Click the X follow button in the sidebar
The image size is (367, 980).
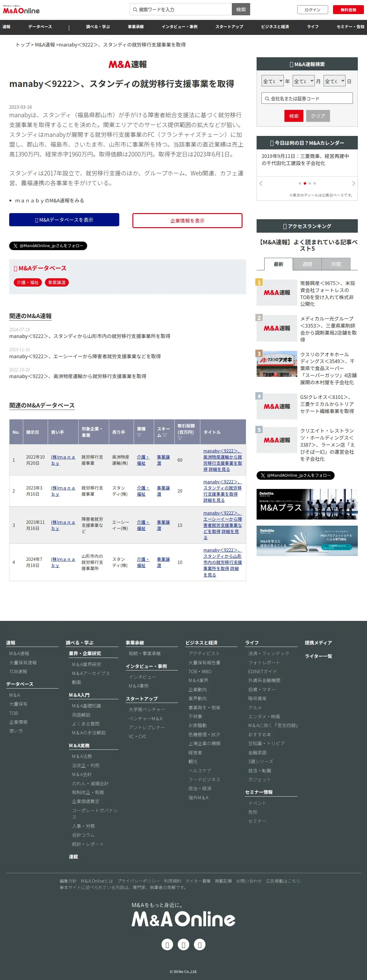point(295,475)
